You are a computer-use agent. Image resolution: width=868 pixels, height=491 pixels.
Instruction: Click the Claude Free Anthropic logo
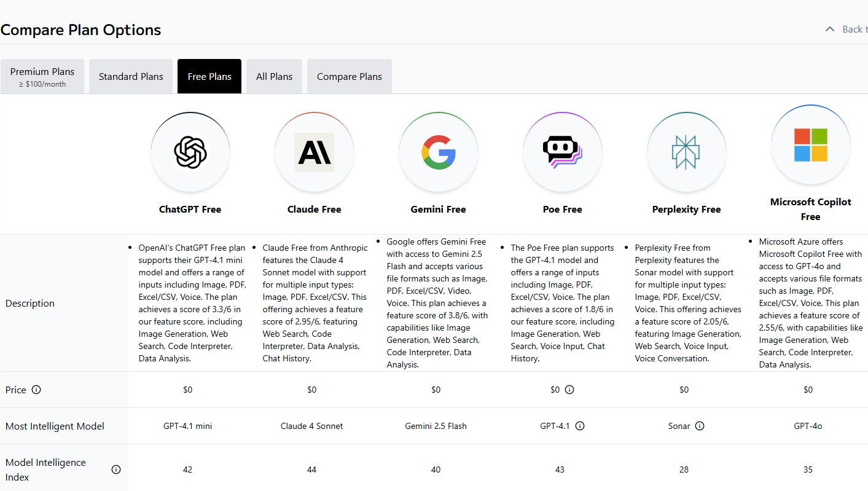pos(314,152)
